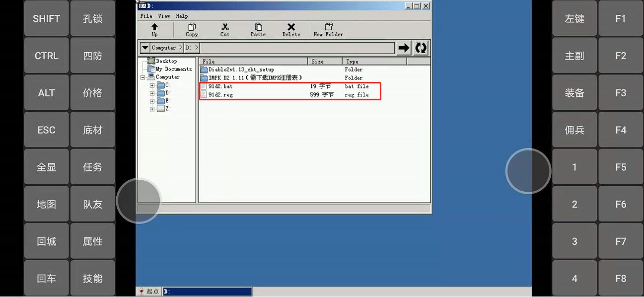
Task: Select the IMPK D2 1.11 folder
Action: (x=251, y=78)
